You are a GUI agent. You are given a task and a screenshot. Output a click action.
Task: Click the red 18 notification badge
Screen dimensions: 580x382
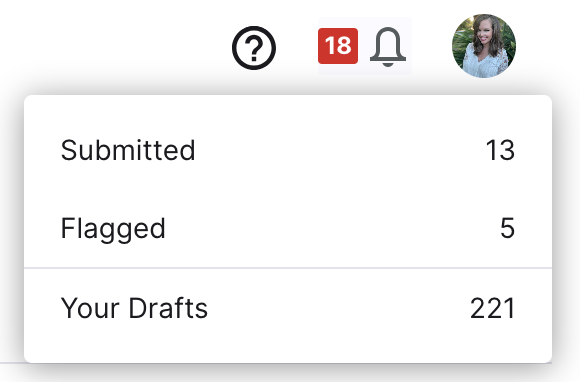(338, 46)
